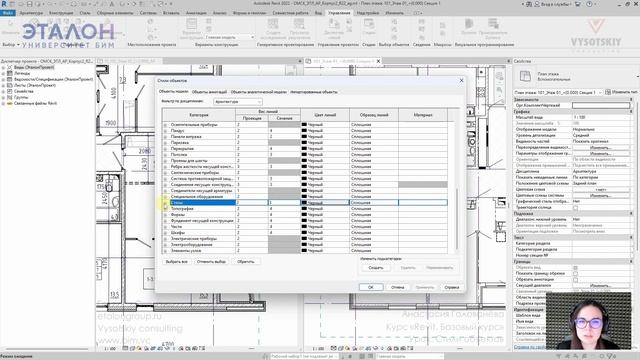Confirm the dialog with OK
This screenshot has height=360, width=640.
(371, 287)
